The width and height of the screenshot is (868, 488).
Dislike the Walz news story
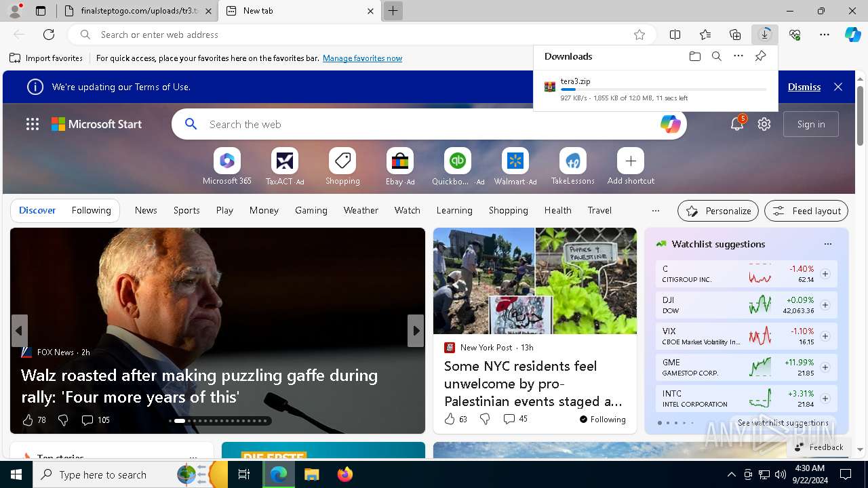(63, 420)
